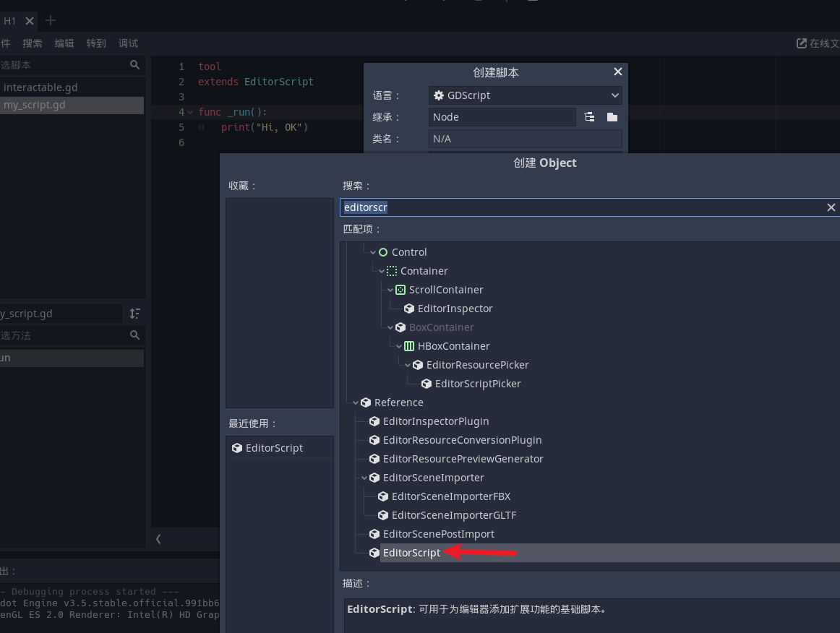The width and height of the screenshot is (840, 633).
Task: Click the inherit Node input field
Action: [502, 117]
